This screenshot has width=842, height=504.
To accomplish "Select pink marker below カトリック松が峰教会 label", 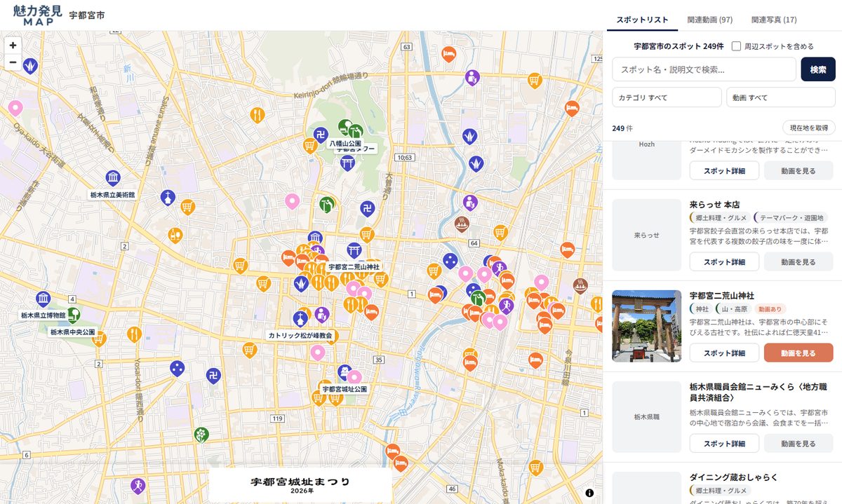I will (x=318, y=352).
